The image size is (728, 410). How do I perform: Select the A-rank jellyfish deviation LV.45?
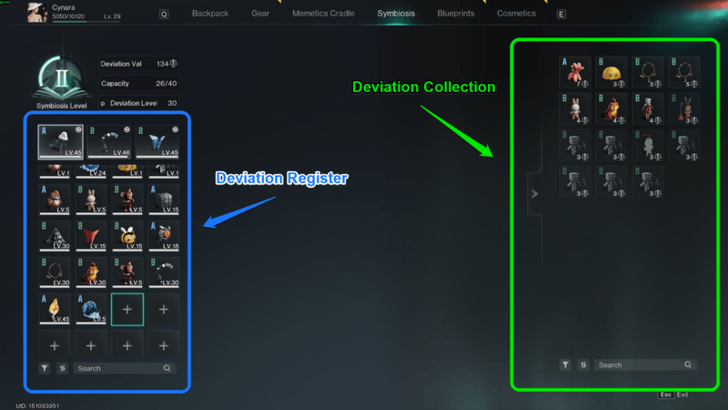60,141
